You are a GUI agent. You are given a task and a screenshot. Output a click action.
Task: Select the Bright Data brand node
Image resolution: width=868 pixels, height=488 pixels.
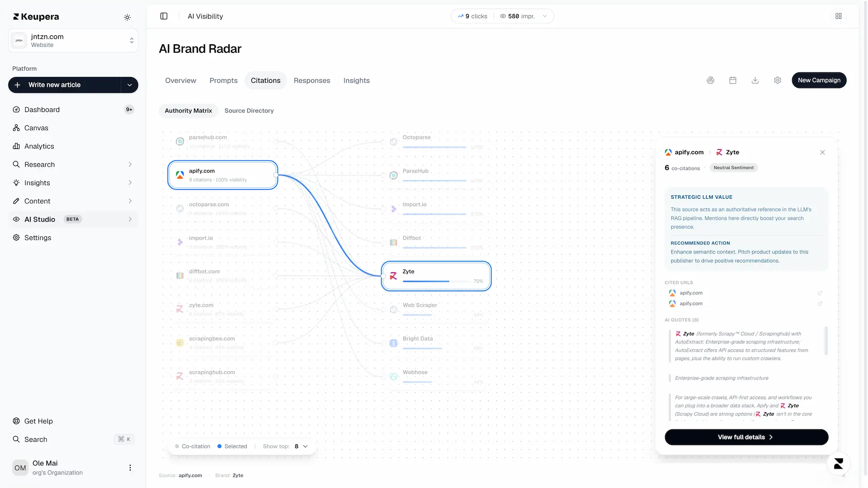click(x=436, y=343)
